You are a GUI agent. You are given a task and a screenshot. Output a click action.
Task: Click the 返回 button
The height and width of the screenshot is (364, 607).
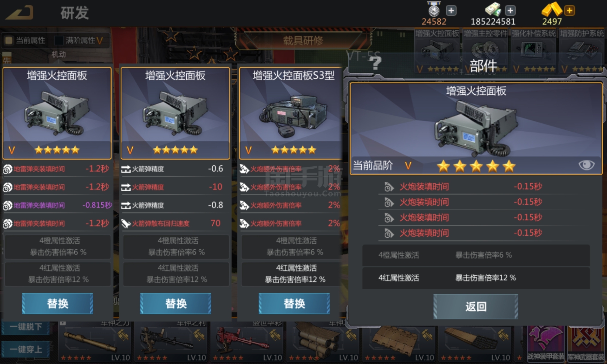[476, 306]
